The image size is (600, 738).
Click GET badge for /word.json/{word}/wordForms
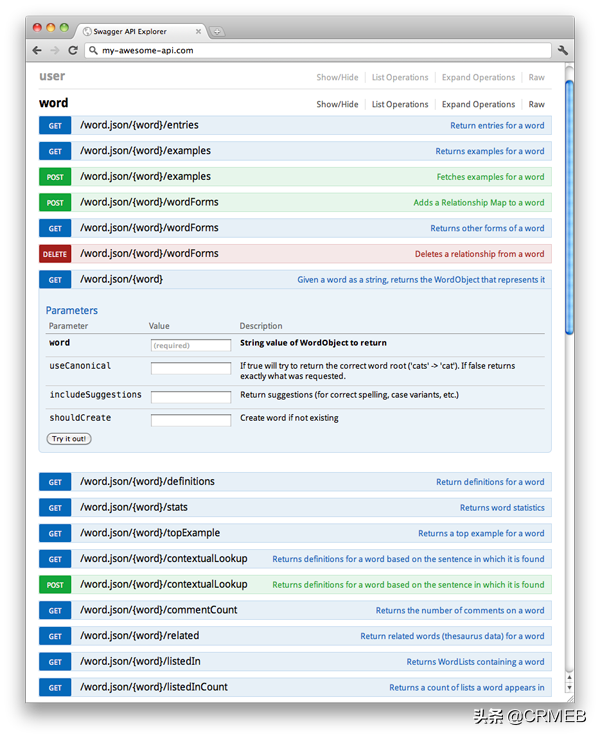[x=55, y=228]
